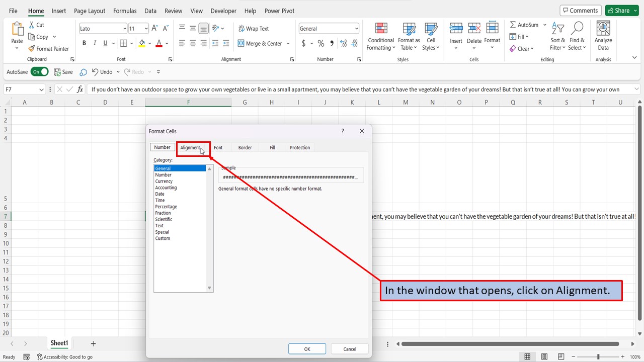Select the Percent Style icon

point(320,43)
